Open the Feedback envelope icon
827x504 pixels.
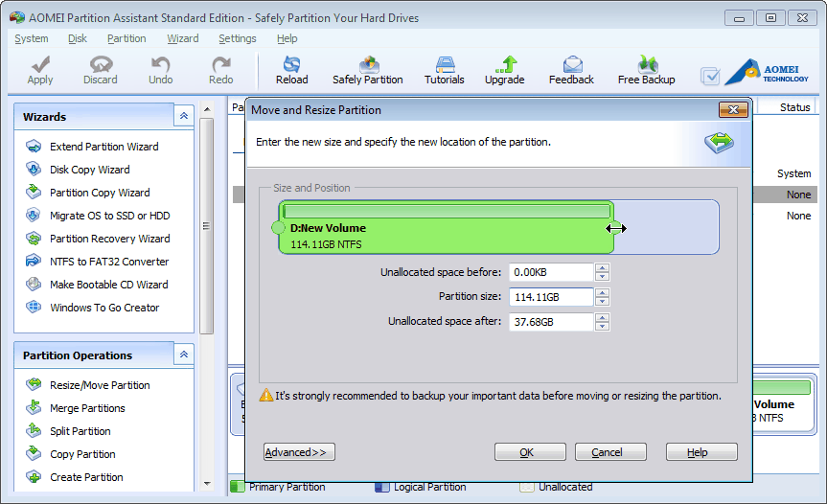point(572,64)
